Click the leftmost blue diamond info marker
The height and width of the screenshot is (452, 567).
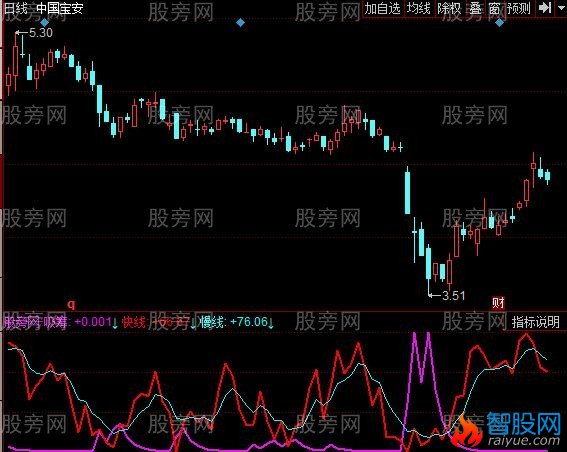[x=44, y=23]
